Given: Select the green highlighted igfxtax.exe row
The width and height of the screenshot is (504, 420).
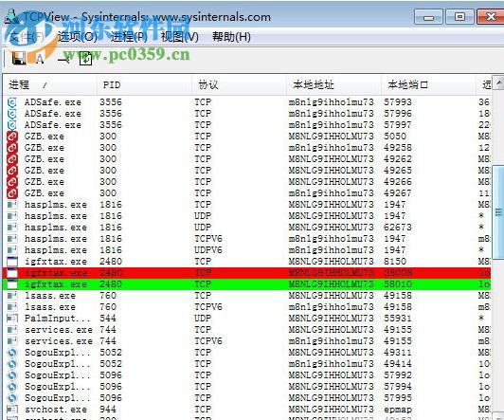Looking at the screenshot, I should click(247, 284).
